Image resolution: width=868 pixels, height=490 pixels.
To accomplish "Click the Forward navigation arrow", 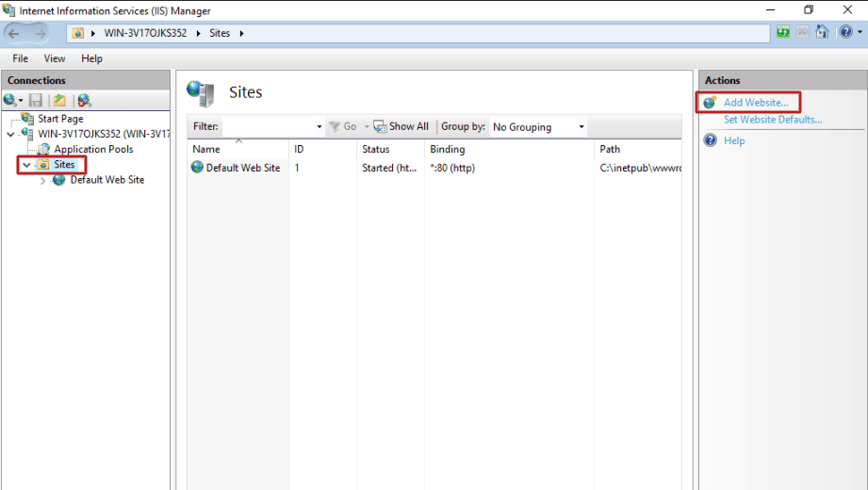I will (39, 33).
